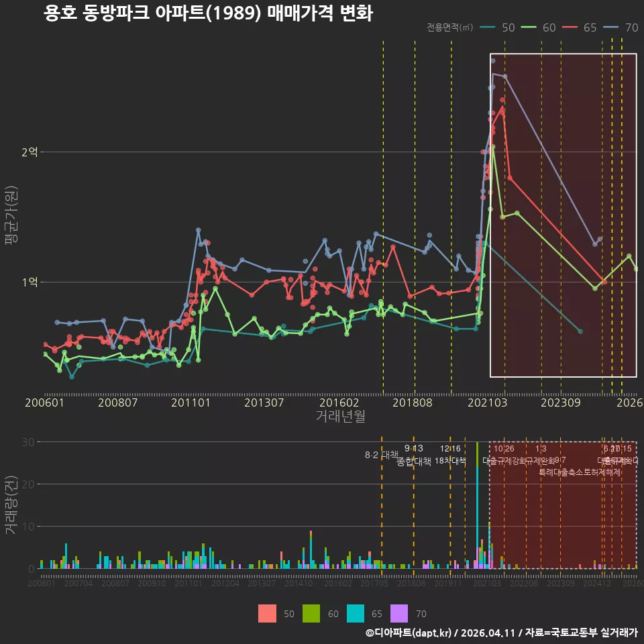Select the green 60 line in top legend
The height and width of the screenshot is (644, 644).
(529, 28)
